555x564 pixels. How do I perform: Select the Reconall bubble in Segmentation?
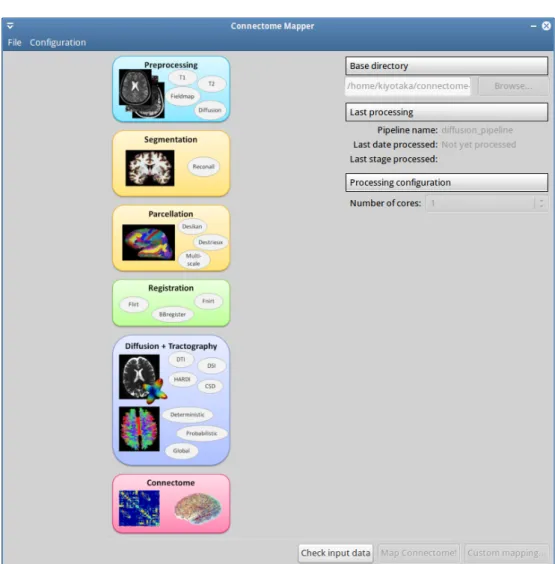click(204, 167)
